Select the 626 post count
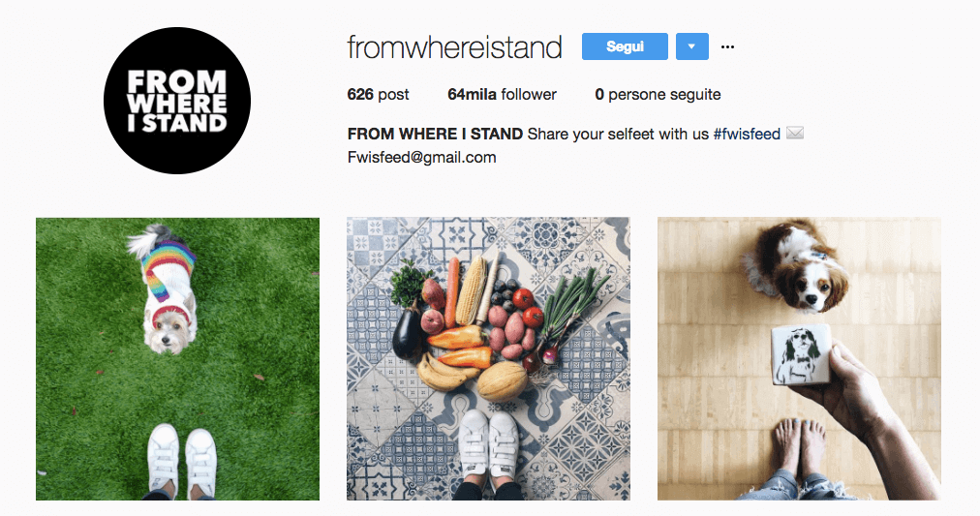Screen dimensions: 980x516 (x=378, y=94)
